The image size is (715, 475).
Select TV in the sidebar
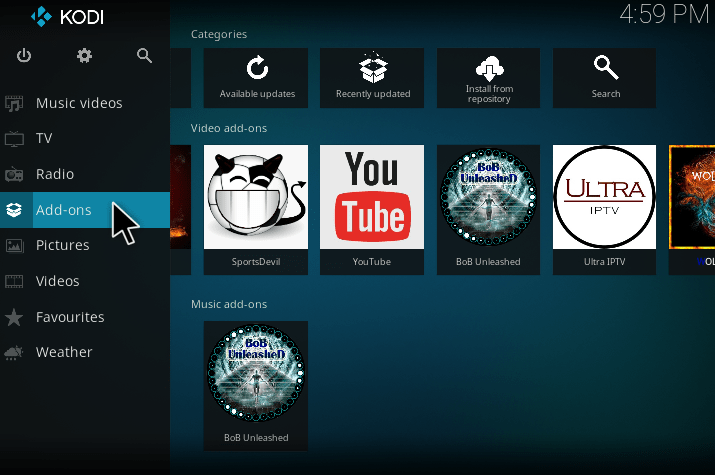point(85,139)
